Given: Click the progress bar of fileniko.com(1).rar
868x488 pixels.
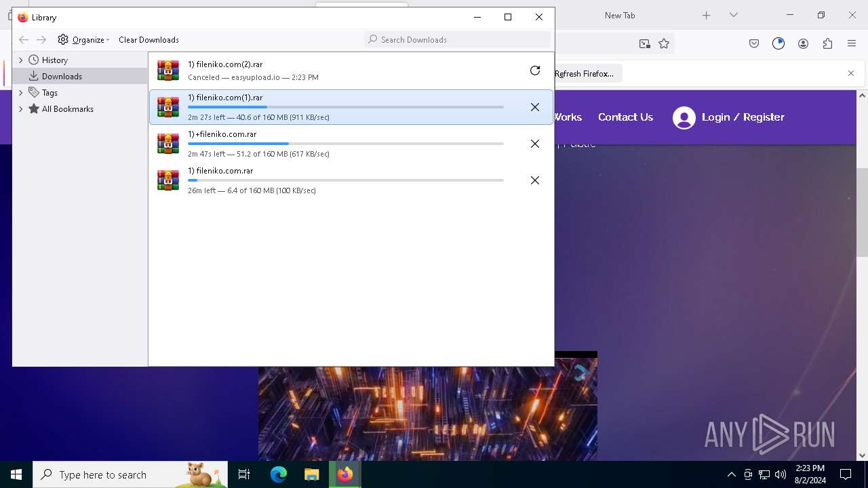Looking at the screenshot, I should click(x=346, y=107).
